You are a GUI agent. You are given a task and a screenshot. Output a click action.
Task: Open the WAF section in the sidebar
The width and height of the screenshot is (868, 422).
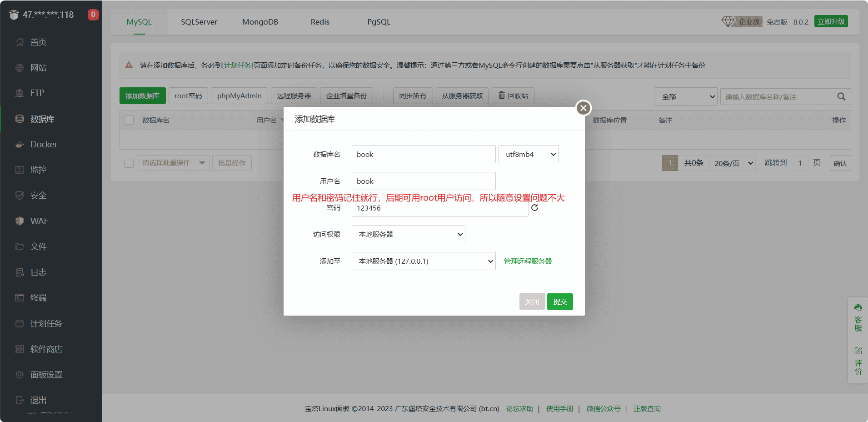39,221
